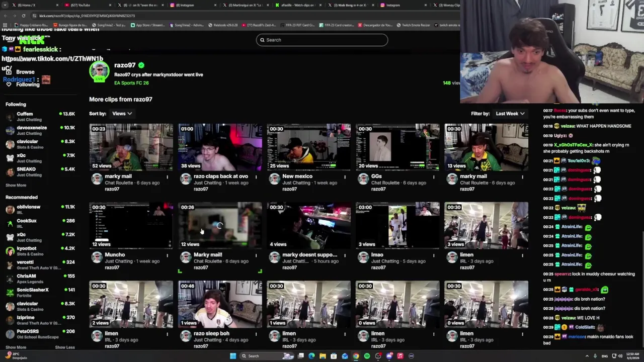Click the Chrome icon on the taskbar

[356, 356]
